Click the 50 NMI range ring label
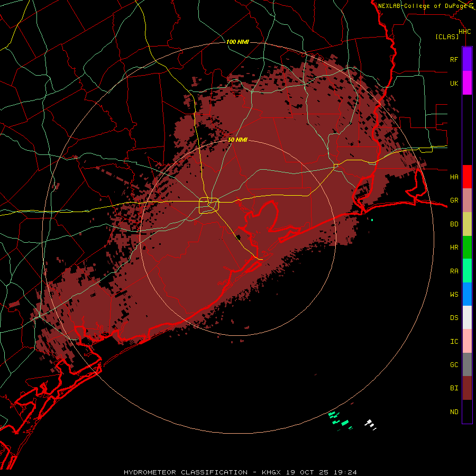This screenshot has height=476, width=476. (x=237, y=140)
